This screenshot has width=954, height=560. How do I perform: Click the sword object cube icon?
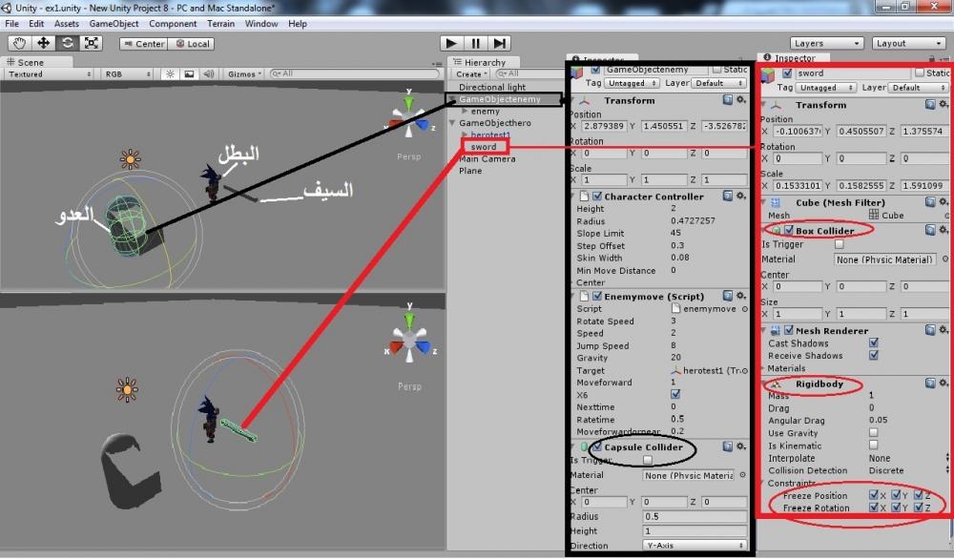pos(768,76)
